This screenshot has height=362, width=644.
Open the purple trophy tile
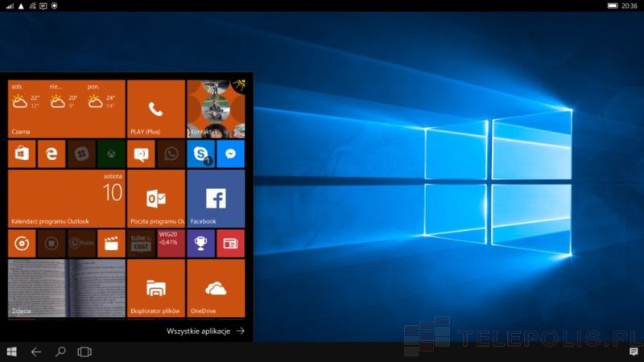point(200,244)
